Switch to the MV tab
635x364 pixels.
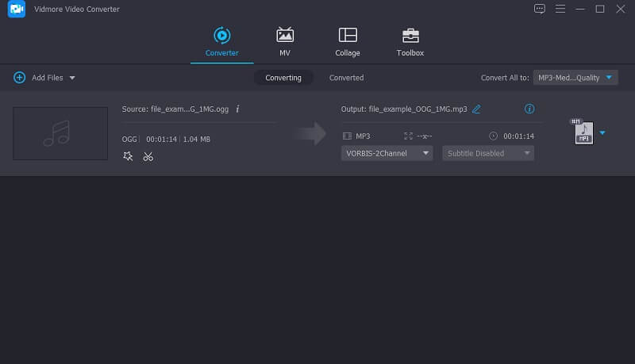pyautogui.click(x=284, y=41)
